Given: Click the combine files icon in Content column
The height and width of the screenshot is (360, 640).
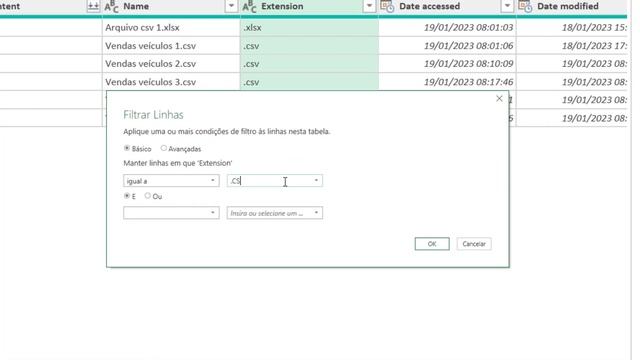Looking at the screenshot, I should pos(93,6).
